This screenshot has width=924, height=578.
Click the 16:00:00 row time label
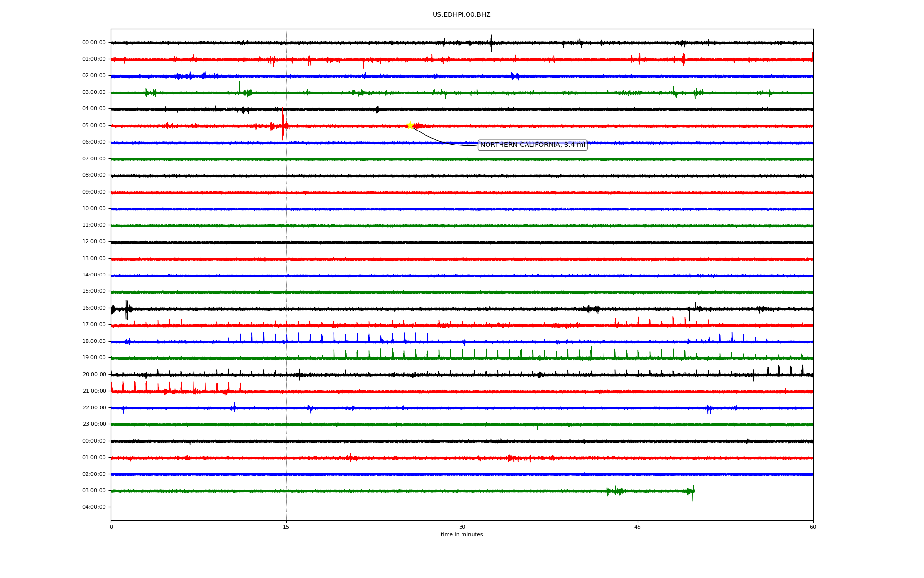pyautogui.click(x=94, y=308)
